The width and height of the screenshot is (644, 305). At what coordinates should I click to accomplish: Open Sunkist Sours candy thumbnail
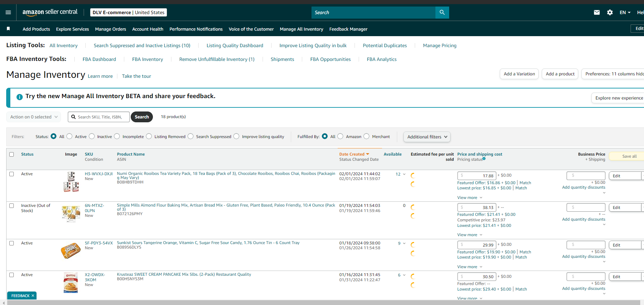tap(71, 251)
